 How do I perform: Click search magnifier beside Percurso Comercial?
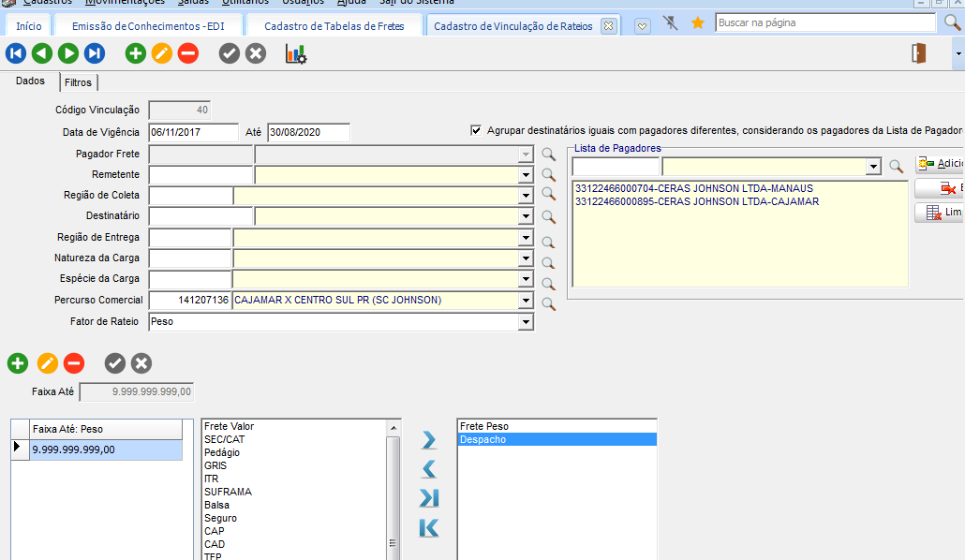(549, 304)
